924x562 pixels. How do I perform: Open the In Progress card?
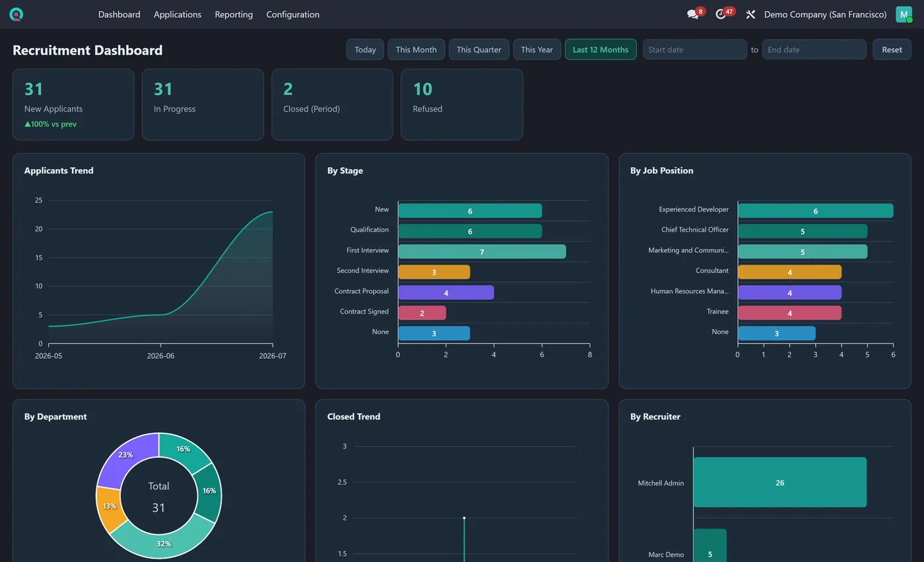pos(203,104)
